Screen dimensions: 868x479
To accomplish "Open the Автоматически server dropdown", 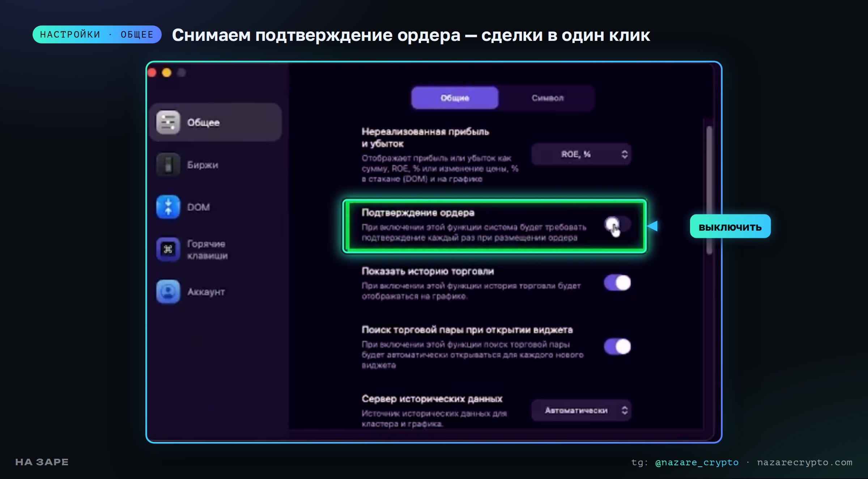I will tap(581, 410).
